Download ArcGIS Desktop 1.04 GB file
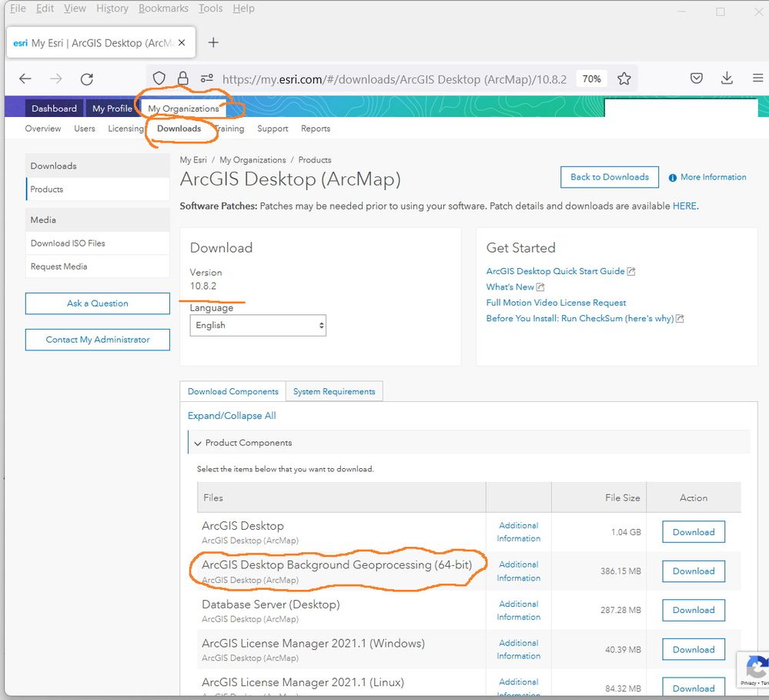This screenshot has height=700, width=769. (x=694, y=532)
